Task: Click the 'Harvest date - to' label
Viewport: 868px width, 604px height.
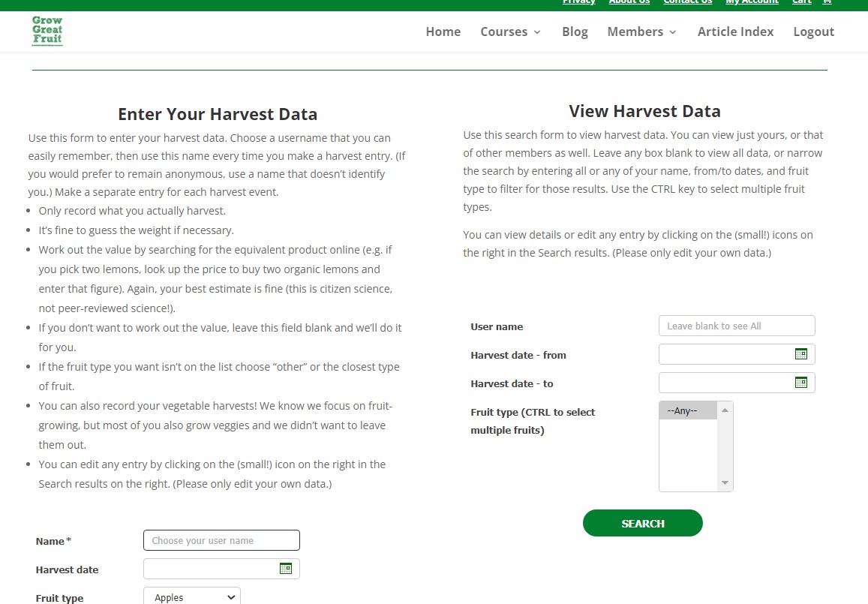Action: 512,383
